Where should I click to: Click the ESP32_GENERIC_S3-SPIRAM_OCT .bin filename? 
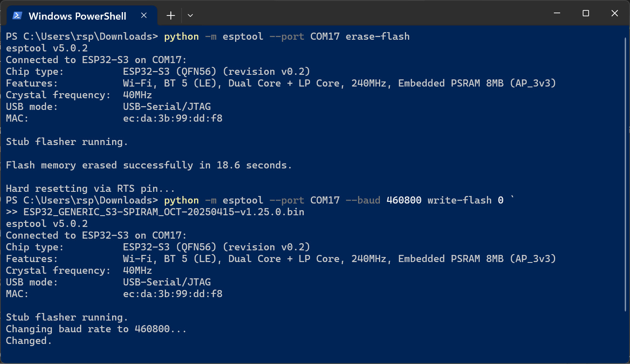coord(164,212)
